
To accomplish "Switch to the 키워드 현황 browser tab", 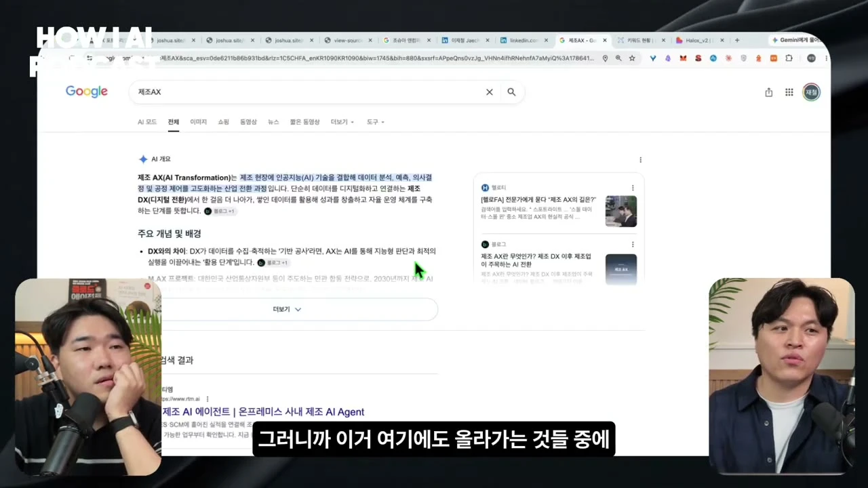I will (637, 41).
